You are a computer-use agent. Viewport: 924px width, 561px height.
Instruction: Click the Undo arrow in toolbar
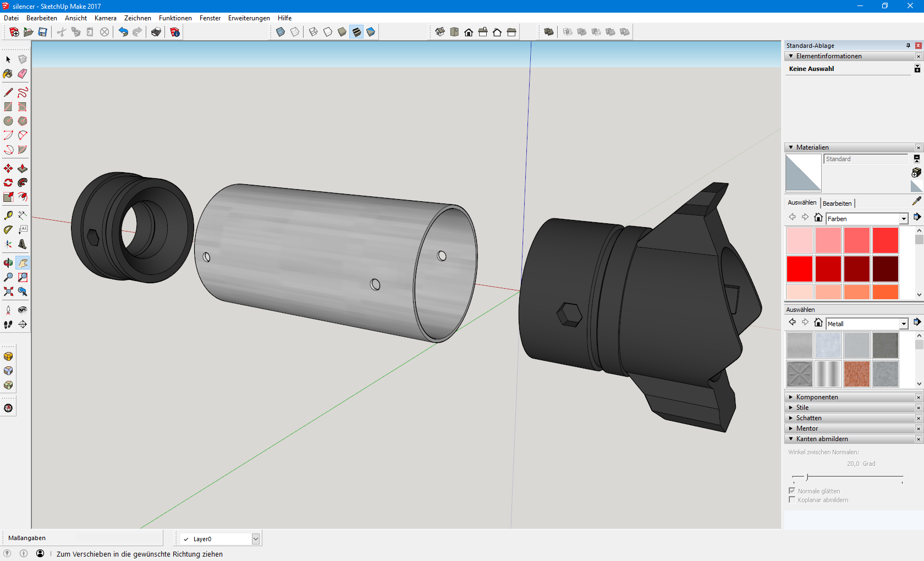click(x=123, y=32)
